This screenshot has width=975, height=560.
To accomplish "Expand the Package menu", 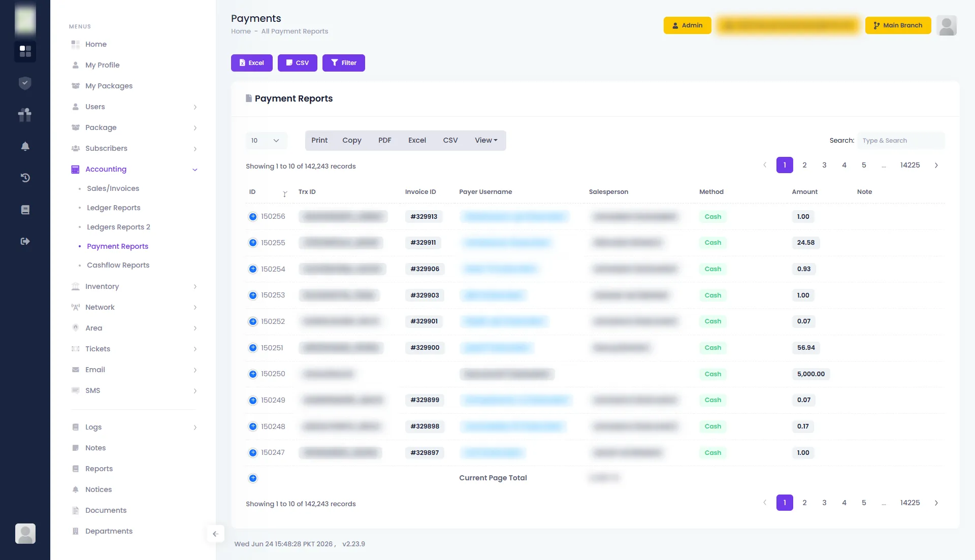I will point(134,128).
